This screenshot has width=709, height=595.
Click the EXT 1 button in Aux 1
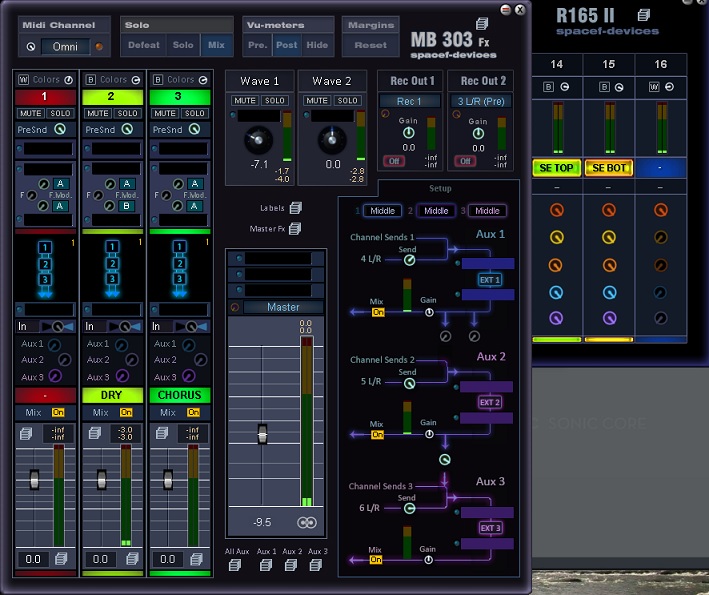[x=489, y=279]
